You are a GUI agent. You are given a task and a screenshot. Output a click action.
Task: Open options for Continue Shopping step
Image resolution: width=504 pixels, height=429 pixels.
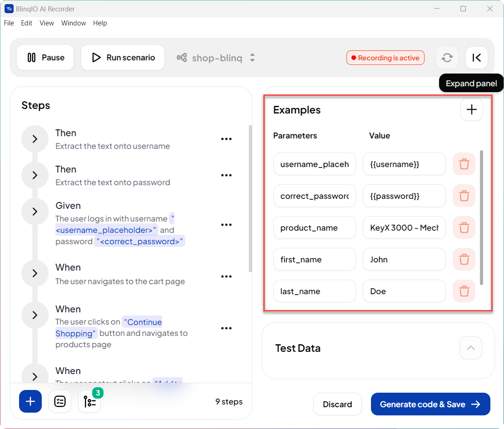(x=226, y=328)
